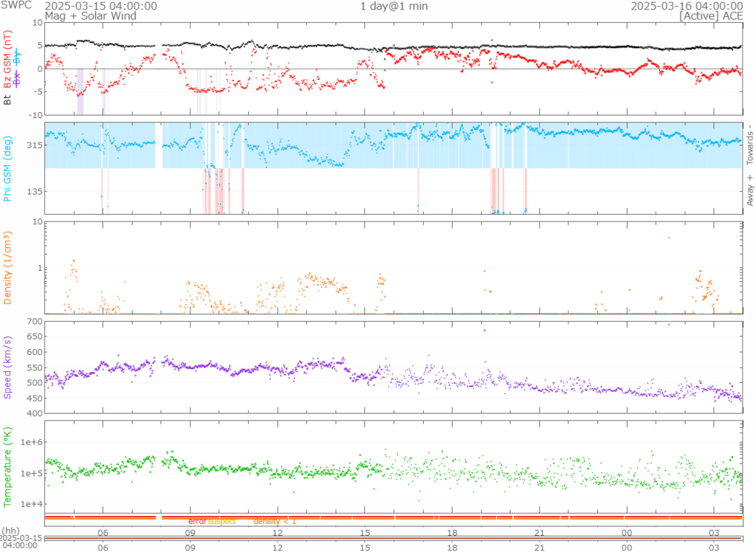This screenshot has height=552, width=756.
Task: Select the Phi GSM (deg) axis label
Action: 7,168
